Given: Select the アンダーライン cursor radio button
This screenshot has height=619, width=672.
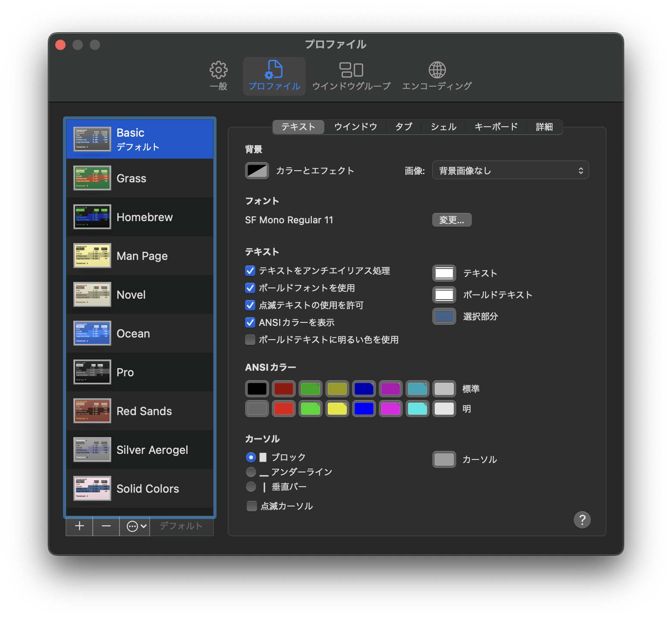Looking at the screenshot, I should [251, 472].
